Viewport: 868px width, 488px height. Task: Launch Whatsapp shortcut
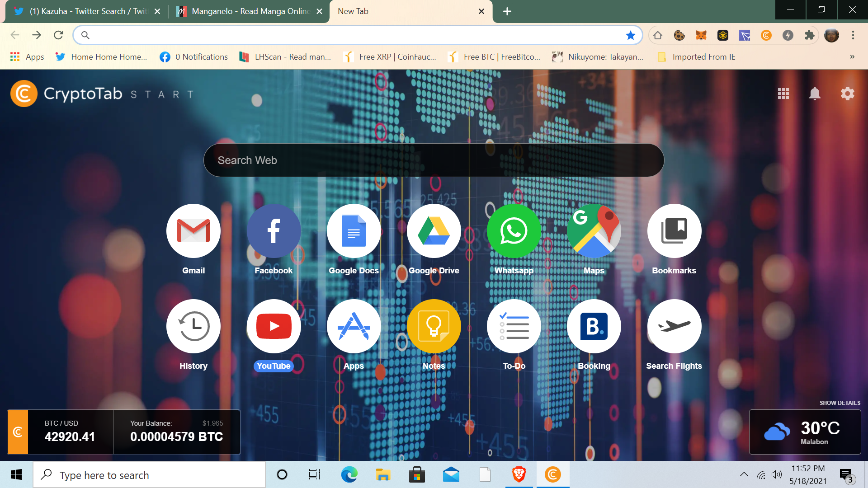514,231
